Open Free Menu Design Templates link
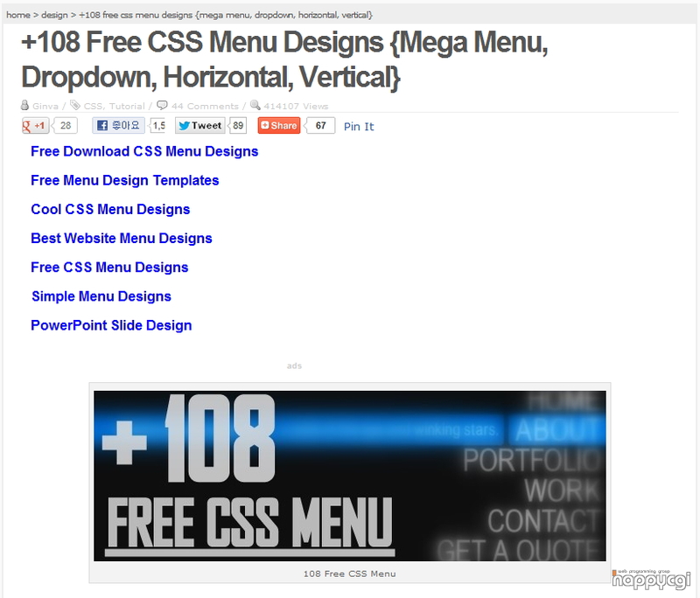This screenshot has width=700, height=598. tap(125, 181)
